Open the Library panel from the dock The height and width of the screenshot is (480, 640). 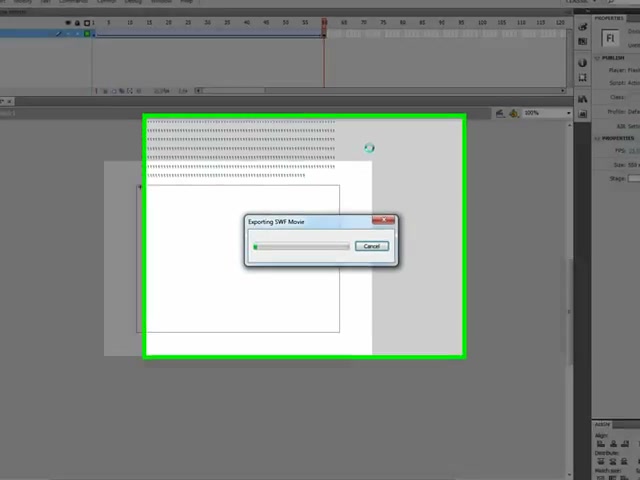coord(582,99)
